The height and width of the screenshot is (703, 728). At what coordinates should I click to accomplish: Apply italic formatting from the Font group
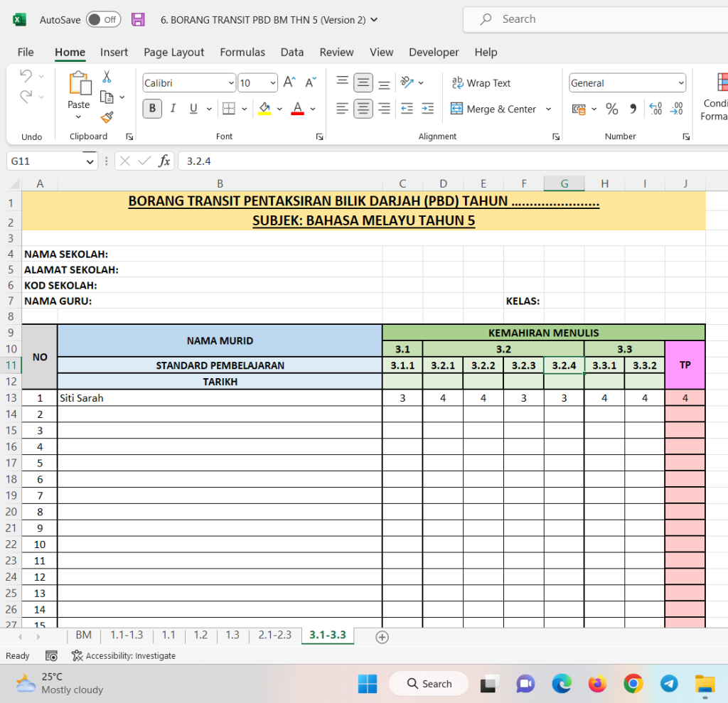(x=171, y=108)
